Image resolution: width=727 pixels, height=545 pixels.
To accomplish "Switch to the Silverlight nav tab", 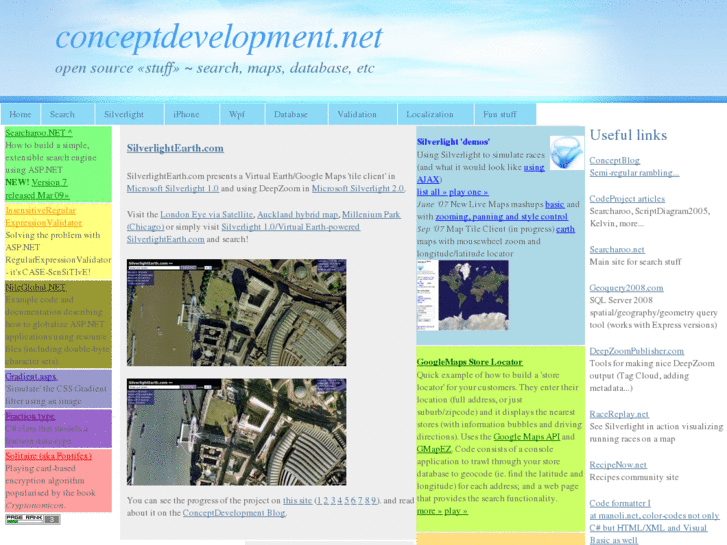I will [x=129, y=114].
